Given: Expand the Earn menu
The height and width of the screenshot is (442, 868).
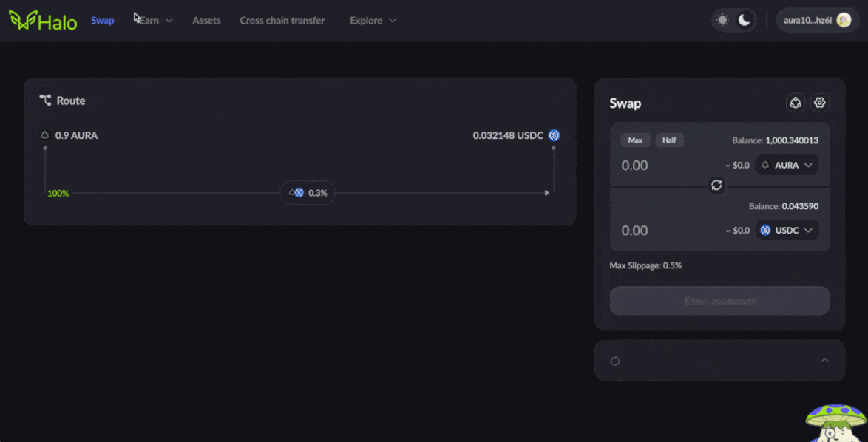Looking at the screenshot, I should [x=156, y=21].
